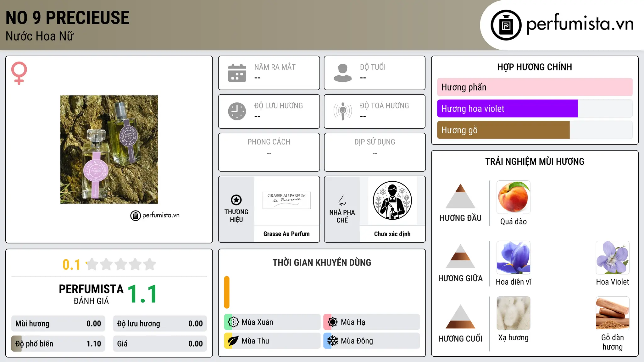
Task: Select the Mùa Hạ season button
Action: coord(372,322)
